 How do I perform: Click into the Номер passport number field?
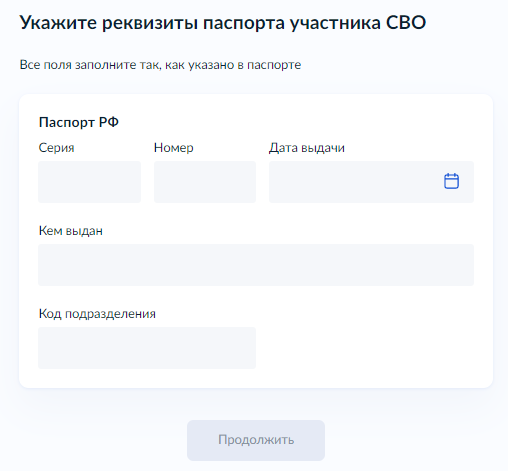(x=205, y=182)
